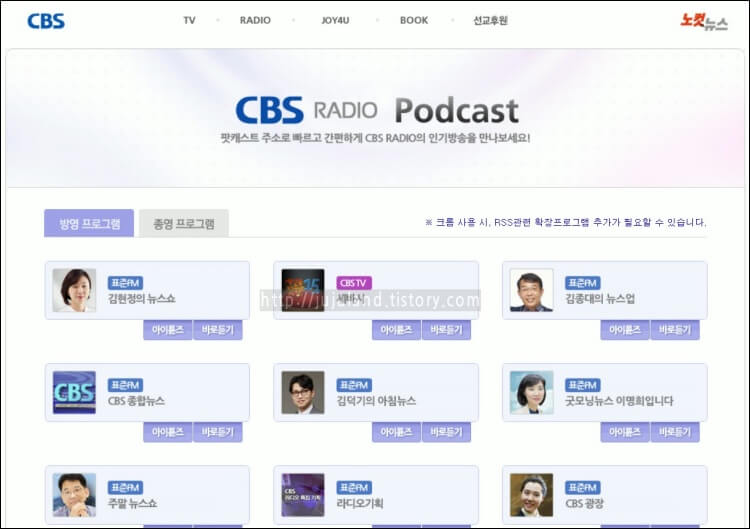Screen dimensions: 750x529
Task: Click the 크롬 사용 시 RSS notice text
Action: (565, 222)
